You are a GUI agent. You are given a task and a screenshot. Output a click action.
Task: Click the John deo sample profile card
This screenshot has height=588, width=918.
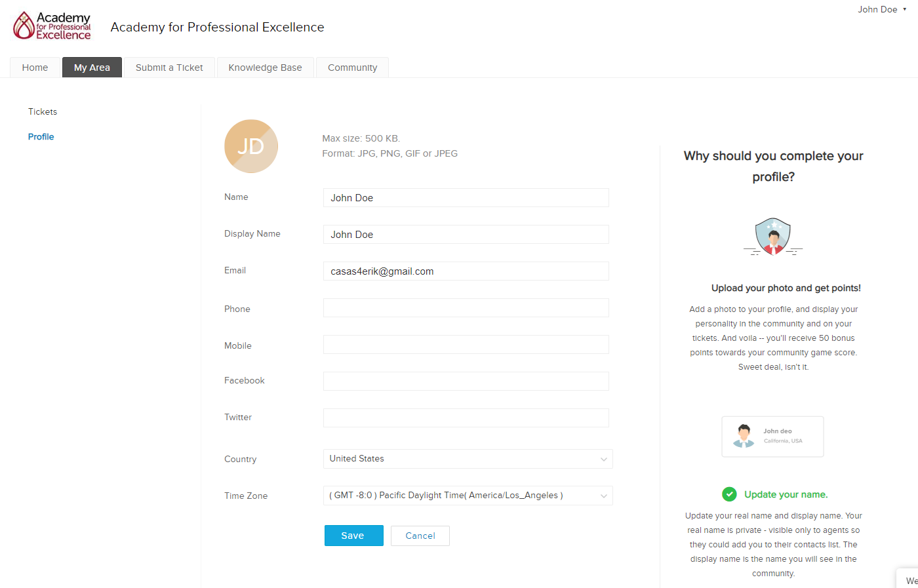(x=772, y=437)
